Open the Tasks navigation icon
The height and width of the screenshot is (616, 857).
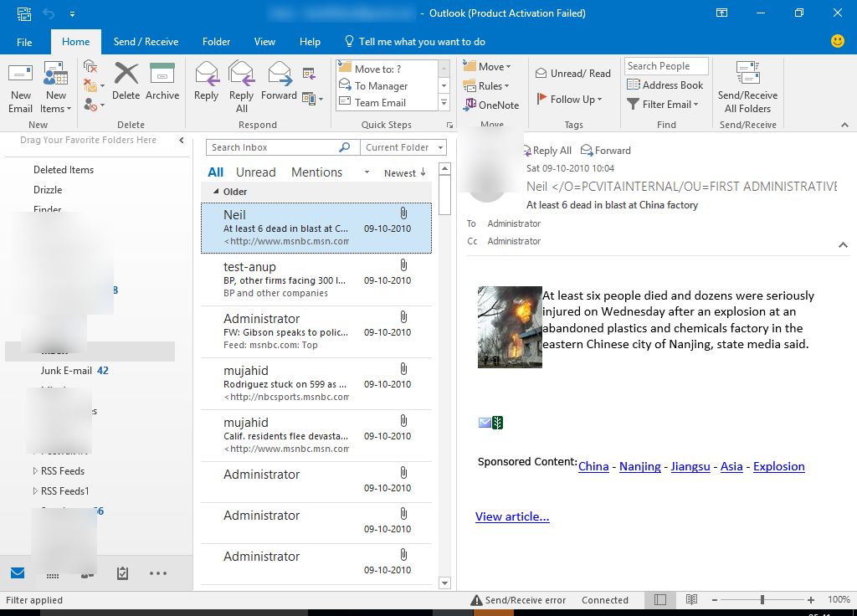[122, 572]
